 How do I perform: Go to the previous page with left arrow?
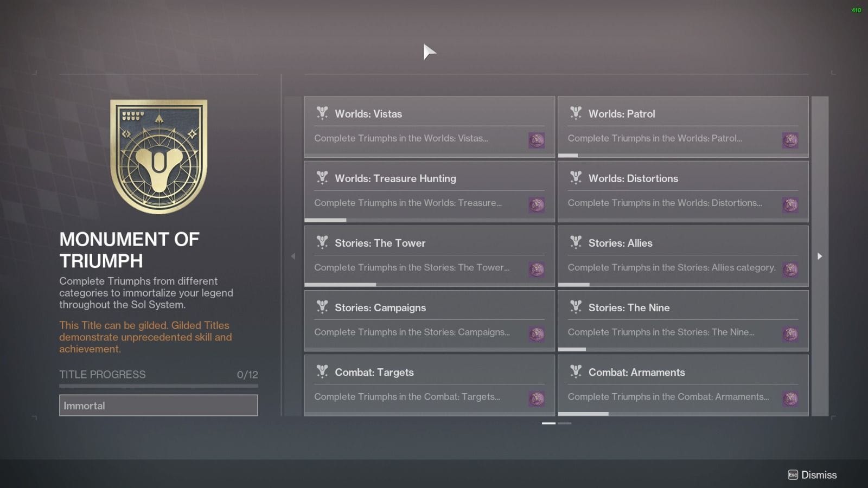click(293, 256)
